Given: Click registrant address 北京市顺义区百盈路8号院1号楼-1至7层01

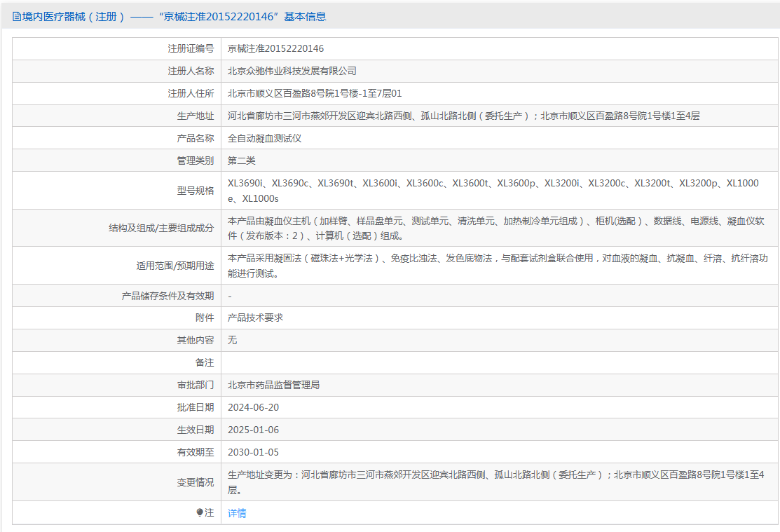Looking at the screenshot, I should point(315,93).
